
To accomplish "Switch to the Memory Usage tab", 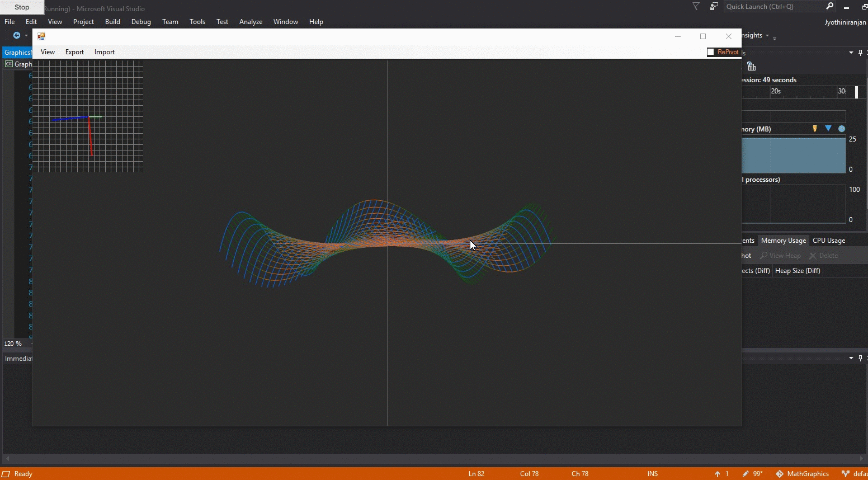I will pos(783,241).
